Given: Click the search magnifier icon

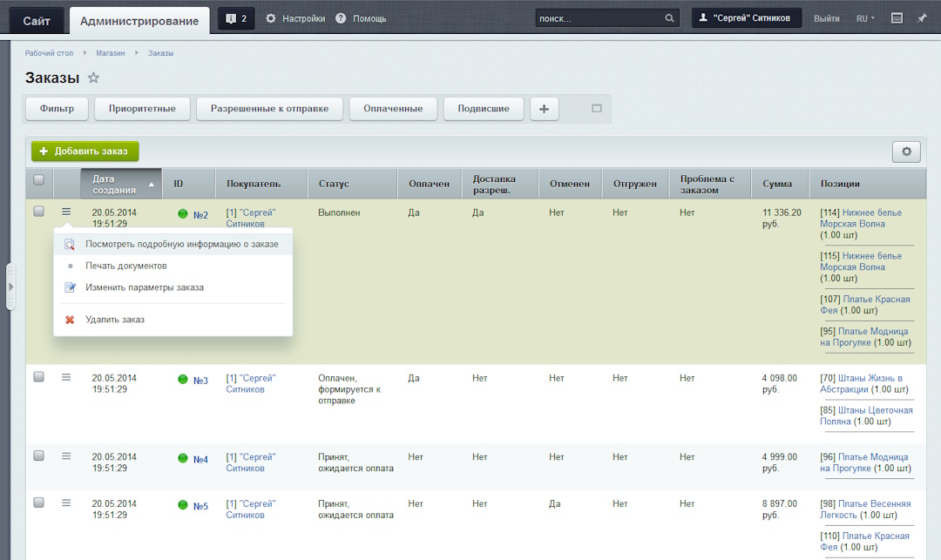Looking at the screenshot, I should pos(669,18).
